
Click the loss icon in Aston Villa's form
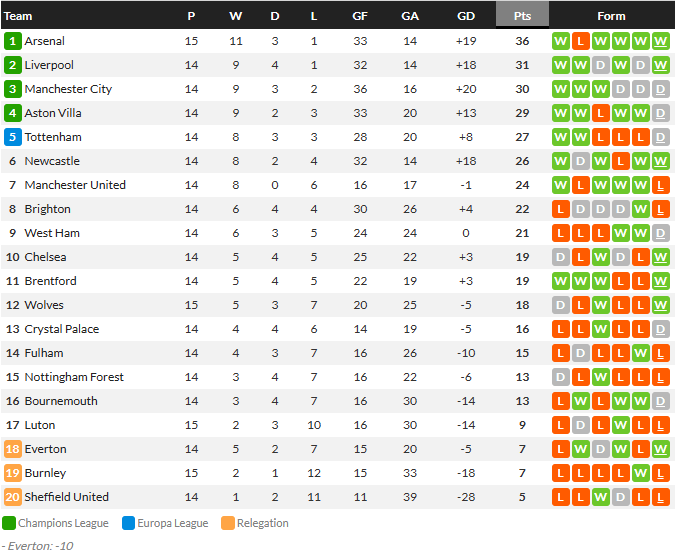pyautogui.click(x=600, y=113)
